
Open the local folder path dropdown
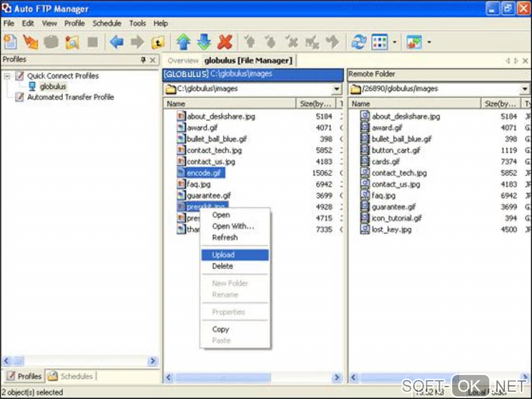coord(337,89)
